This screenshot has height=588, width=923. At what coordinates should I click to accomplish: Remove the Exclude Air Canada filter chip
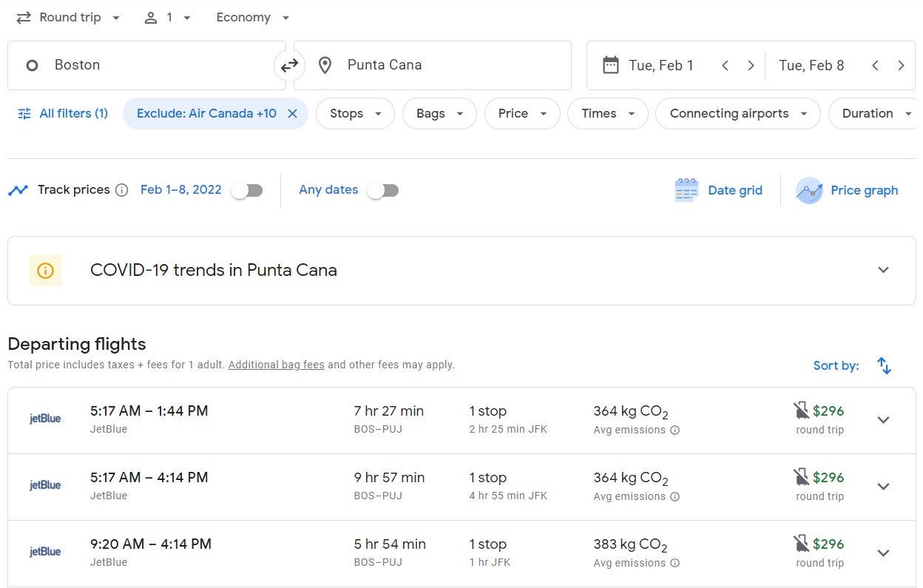click(x=292, y=114)
